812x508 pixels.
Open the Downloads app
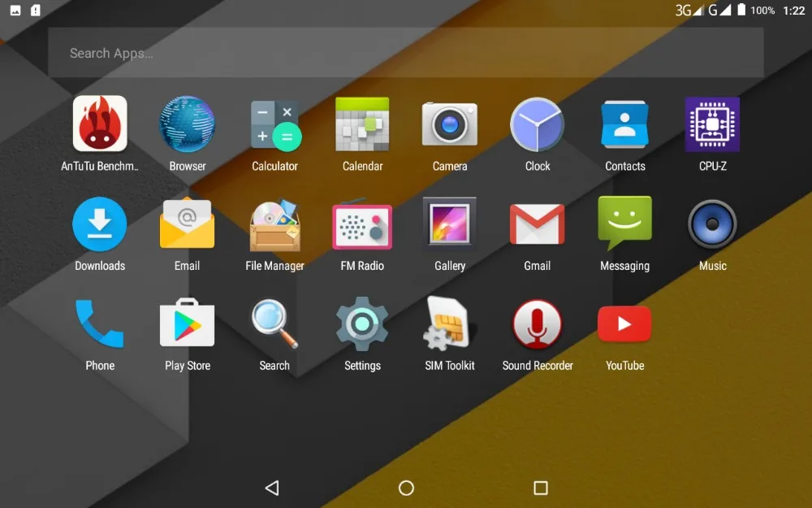coord(99,224)
